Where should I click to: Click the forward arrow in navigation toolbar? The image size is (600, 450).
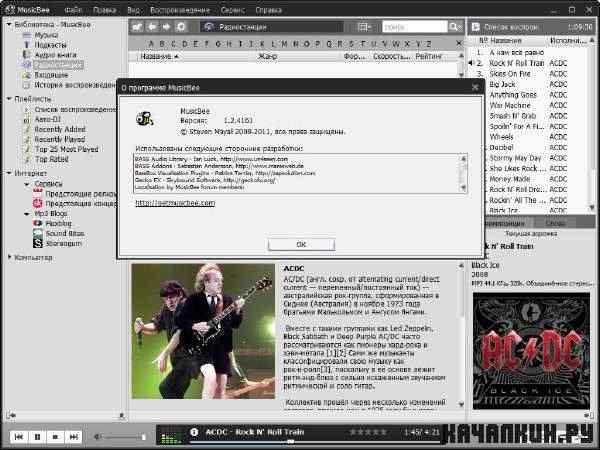166,27
